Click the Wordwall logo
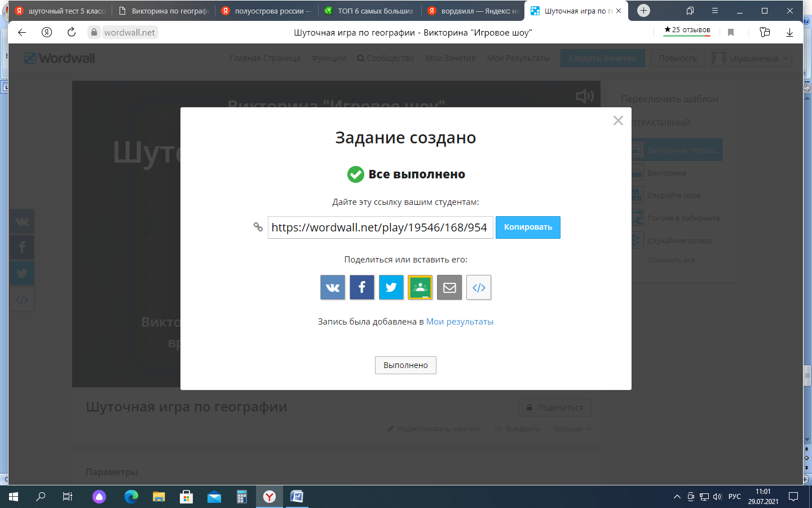The image size is (812, 508). (60, 58)
